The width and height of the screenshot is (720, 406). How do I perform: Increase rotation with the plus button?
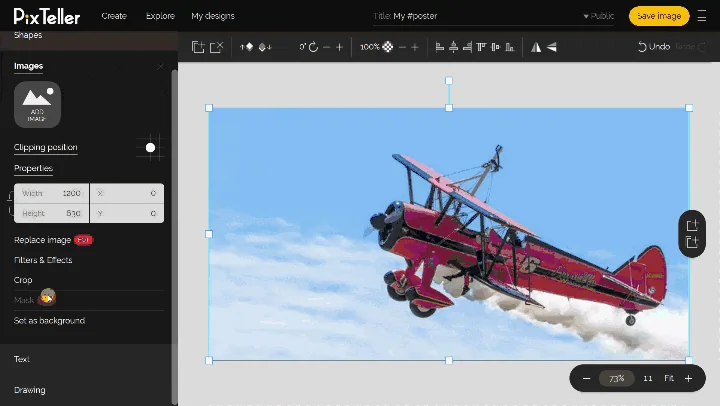coord(339,47)
